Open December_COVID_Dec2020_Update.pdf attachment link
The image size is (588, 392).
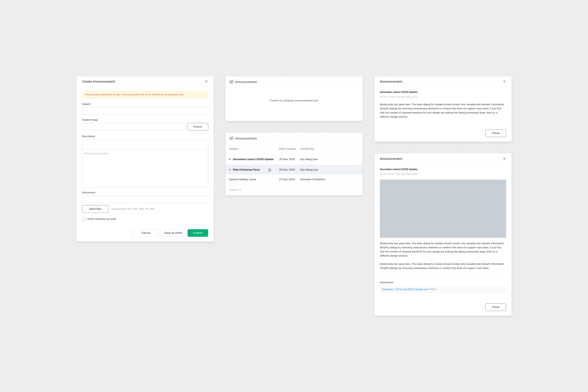[405, 289]
